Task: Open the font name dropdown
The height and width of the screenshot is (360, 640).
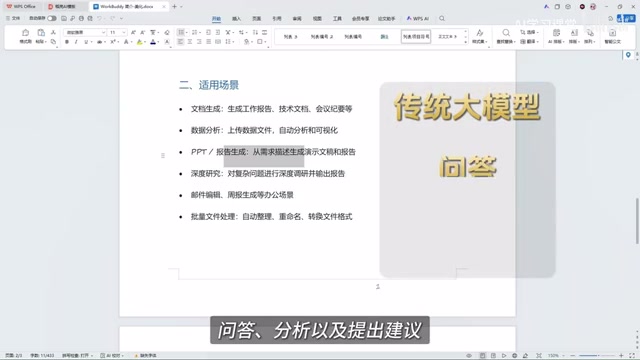Action: (x=103, y=32)
